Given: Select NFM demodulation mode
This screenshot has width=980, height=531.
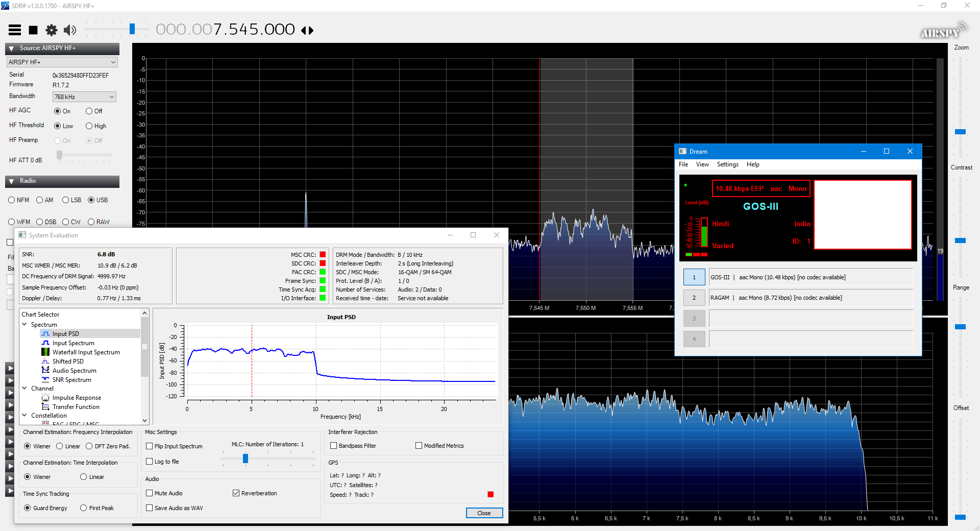Looking at the screenshot, I should point(12,200).
